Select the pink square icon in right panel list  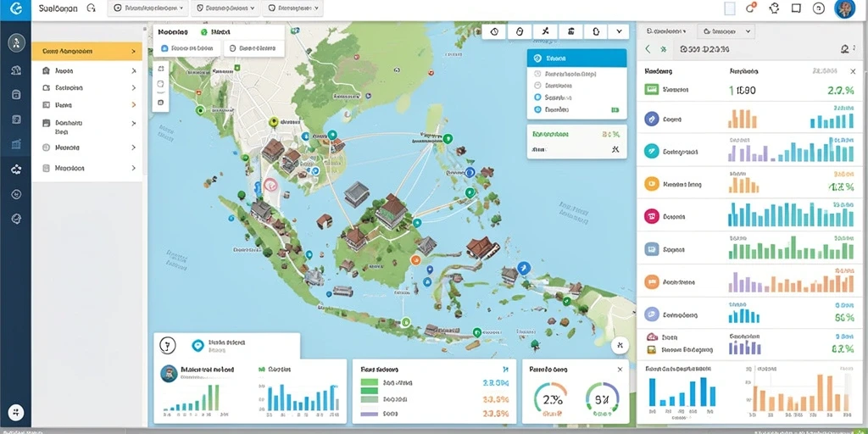pyautogui.click(x=652, y=216)
